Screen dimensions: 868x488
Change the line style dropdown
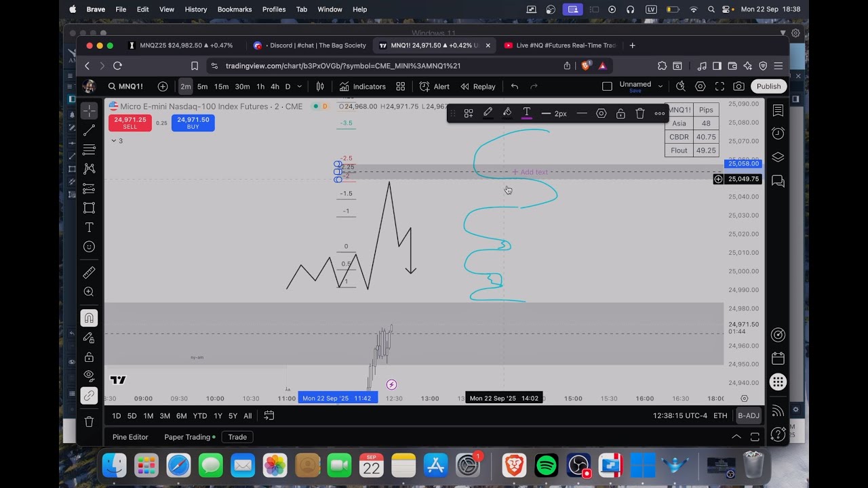[x=582, y=113]
